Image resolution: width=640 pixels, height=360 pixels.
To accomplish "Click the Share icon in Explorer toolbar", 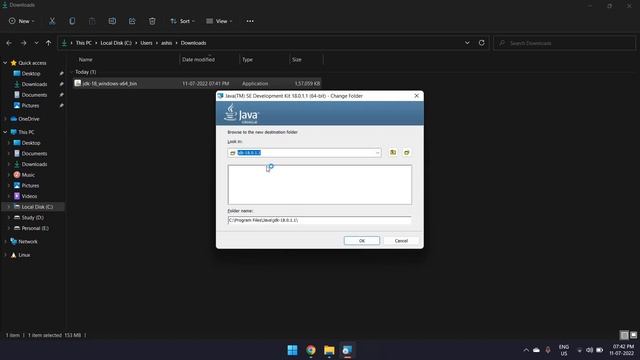I will (x=132, y=21).
